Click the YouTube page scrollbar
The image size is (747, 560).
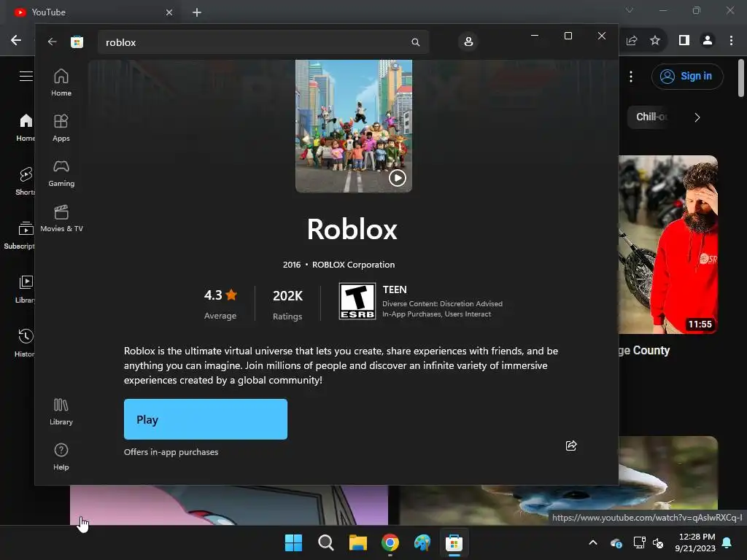(741, 78)
